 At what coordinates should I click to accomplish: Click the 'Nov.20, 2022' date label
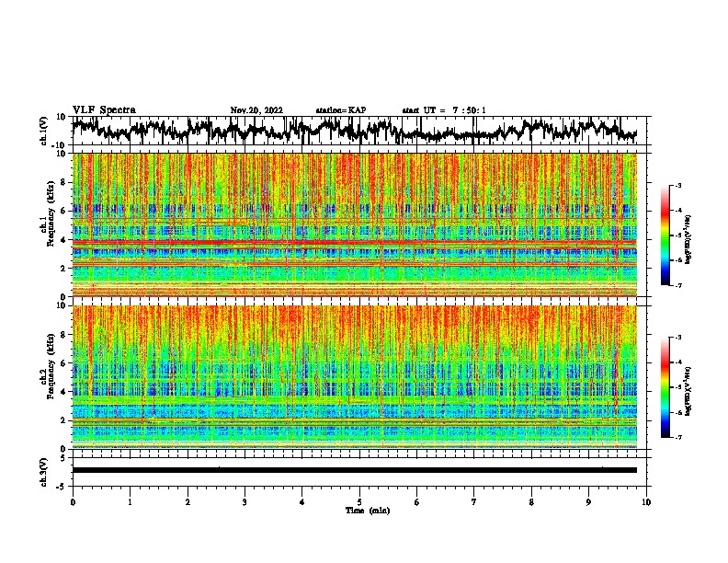point(256,110)
